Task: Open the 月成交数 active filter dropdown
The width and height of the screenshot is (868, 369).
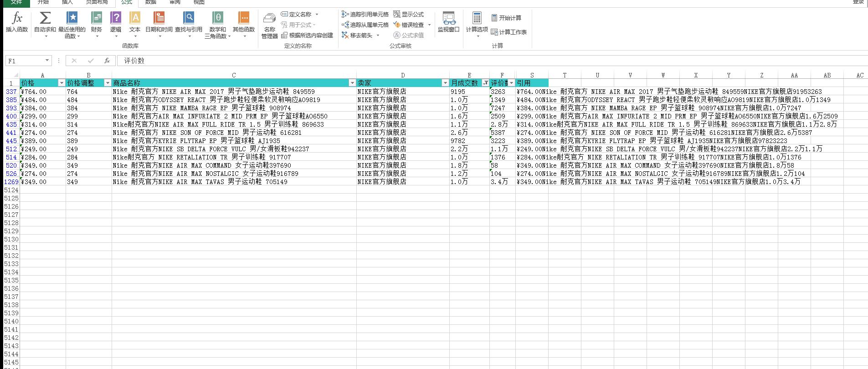Action: pyautogui.click(x=485, y=83)
